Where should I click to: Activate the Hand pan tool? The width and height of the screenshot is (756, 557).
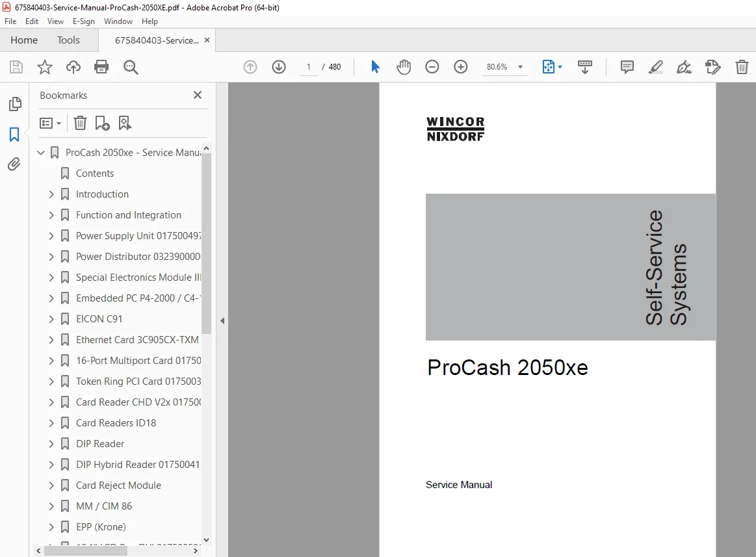tap(404, 66)
